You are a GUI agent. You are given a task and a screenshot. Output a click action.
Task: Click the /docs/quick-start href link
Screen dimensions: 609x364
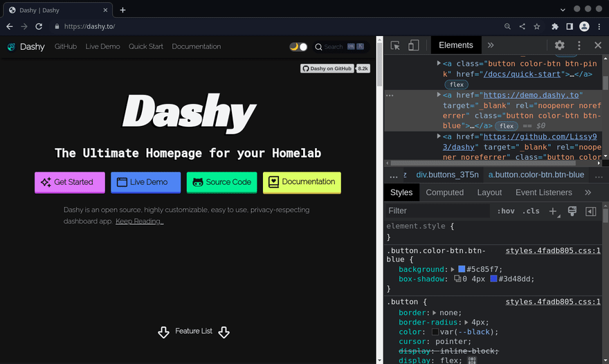click(x=522, y=74)
